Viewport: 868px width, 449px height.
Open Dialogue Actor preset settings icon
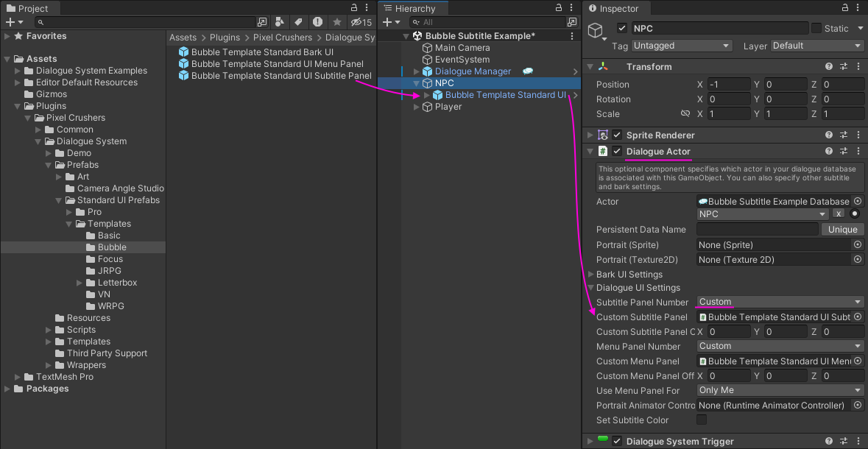coord(844,151)
